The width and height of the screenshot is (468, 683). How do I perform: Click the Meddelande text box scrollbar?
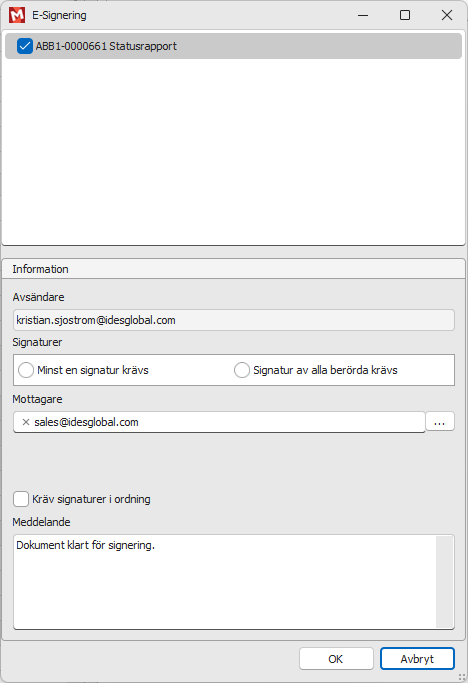tap(444, 582)
